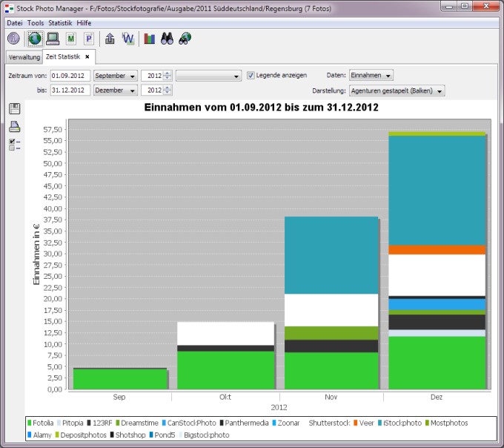Click the binoculars search icon
The image size is (504, 448).
point(168,39)
